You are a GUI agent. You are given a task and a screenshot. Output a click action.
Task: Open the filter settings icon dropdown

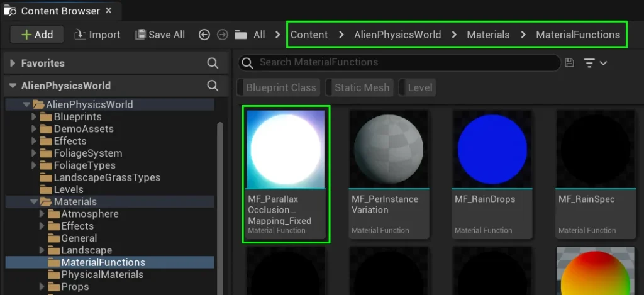point(595,62)
